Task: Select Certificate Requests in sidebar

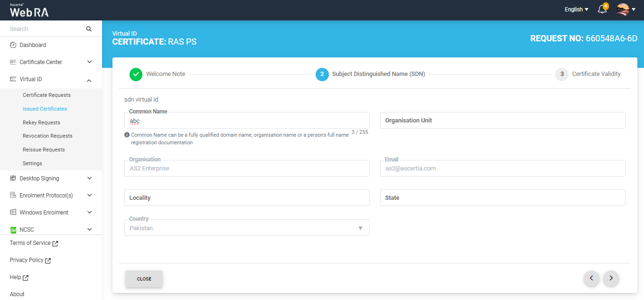Action: (x=47, y=95)
